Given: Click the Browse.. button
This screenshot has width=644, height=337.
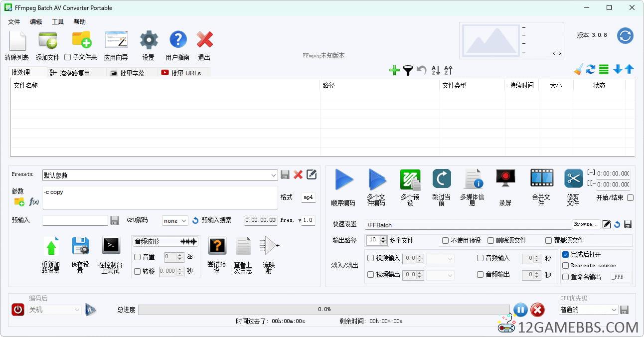Looking at the screenshot, I should tap(585, 224).
